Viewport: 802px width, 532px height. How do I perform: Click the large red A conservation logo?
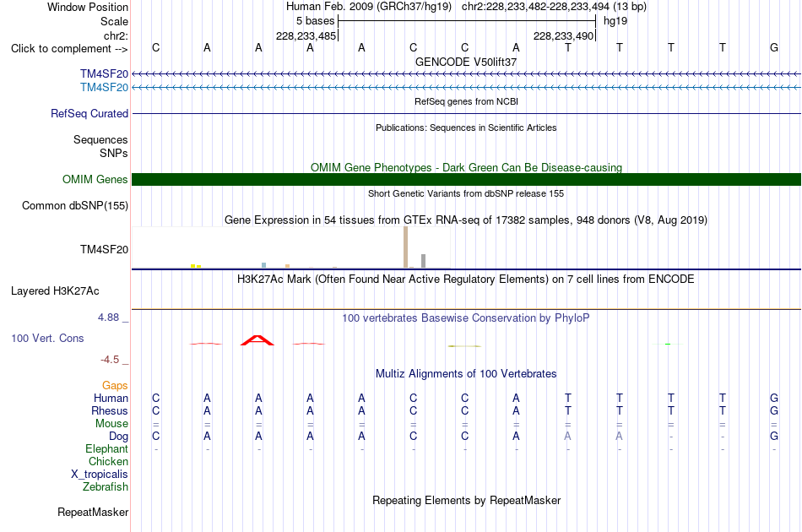click(257, 340)
